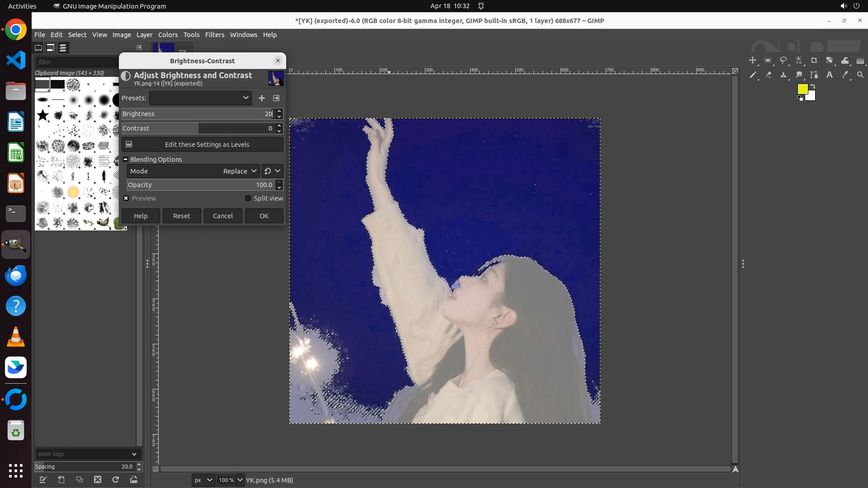Image resolution: width=868 pixels, height=488 pixels.
Task: Click OK to apply brightness
Action: (264, 216)
